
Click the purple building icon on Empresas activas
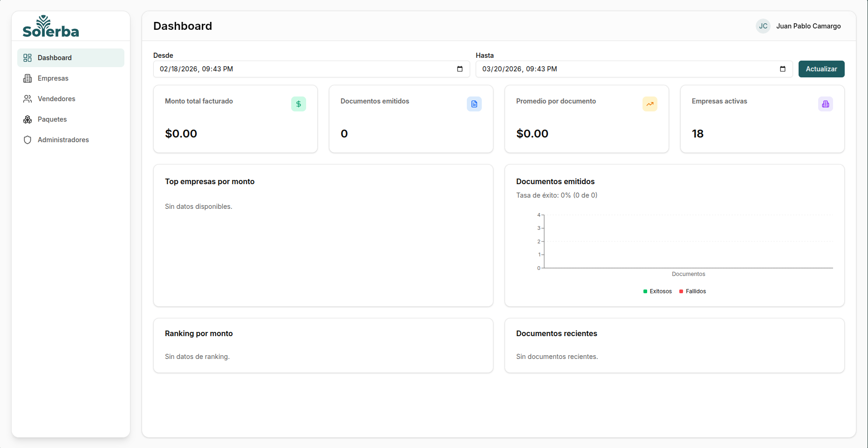coord(826,104)
